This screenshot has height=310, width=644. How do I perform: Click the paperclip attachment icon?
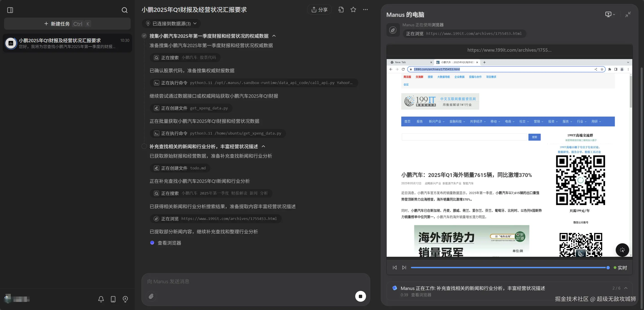151,297
